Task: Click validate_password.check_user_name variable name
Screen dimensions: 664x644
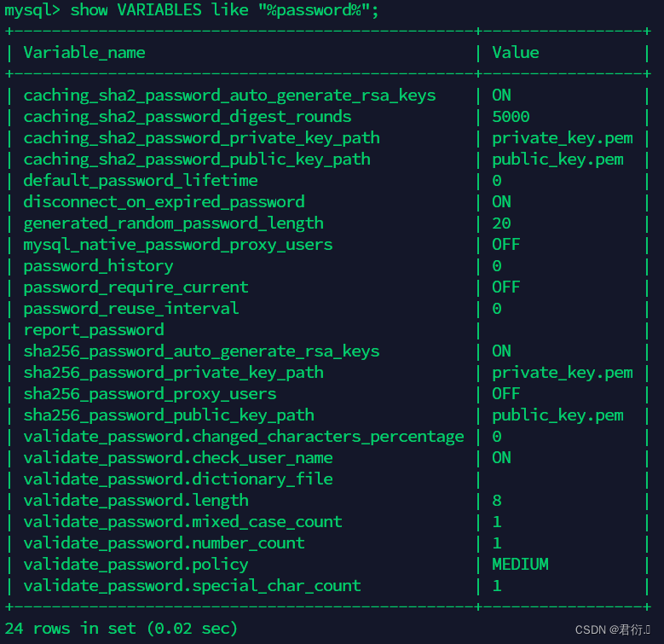Action: 177,458
